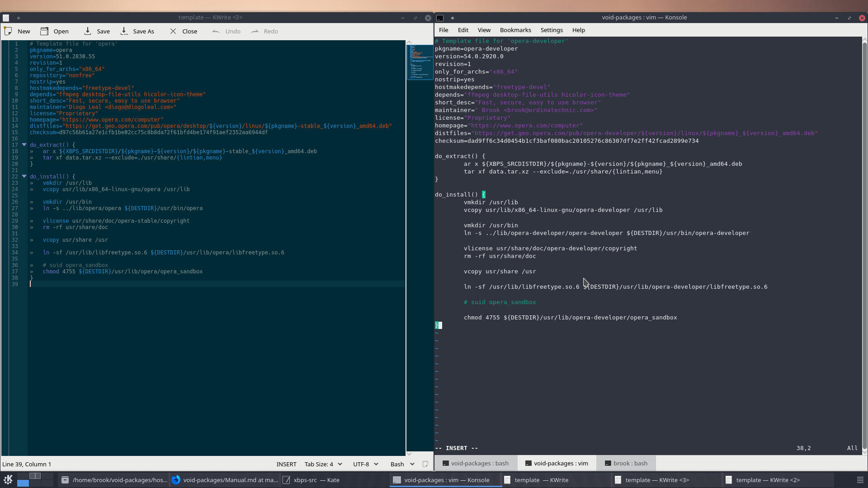Click Line 39, Column 1 status label
Screen dimensions: 868x488
tap(27, 464)
